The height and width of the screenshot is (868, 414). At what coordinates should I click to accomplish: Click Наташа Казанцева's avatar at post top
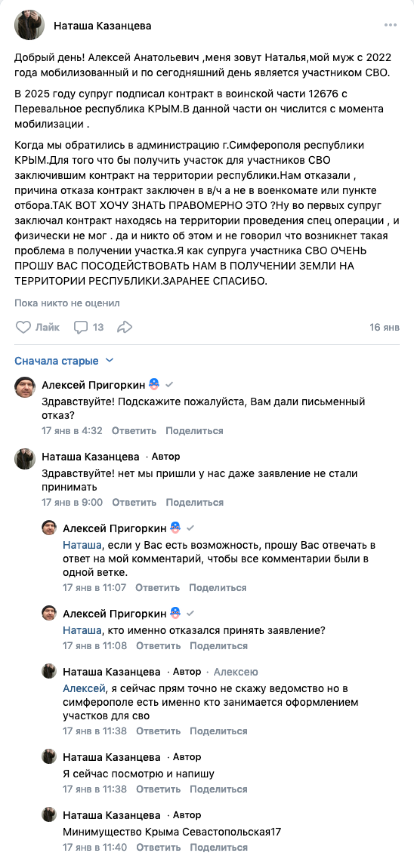pos(30,25)
